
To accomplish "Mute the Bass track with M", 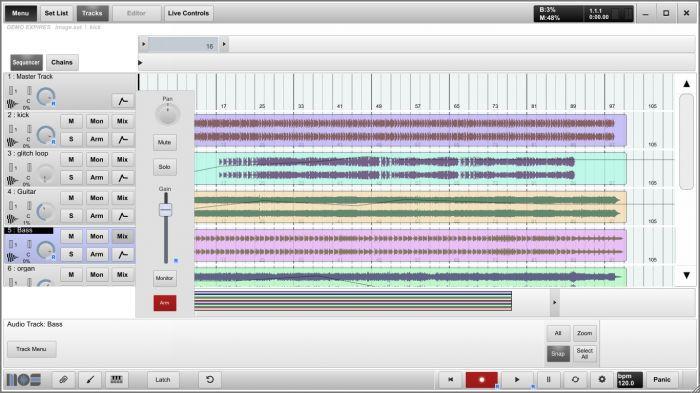I will coord(71,236).
